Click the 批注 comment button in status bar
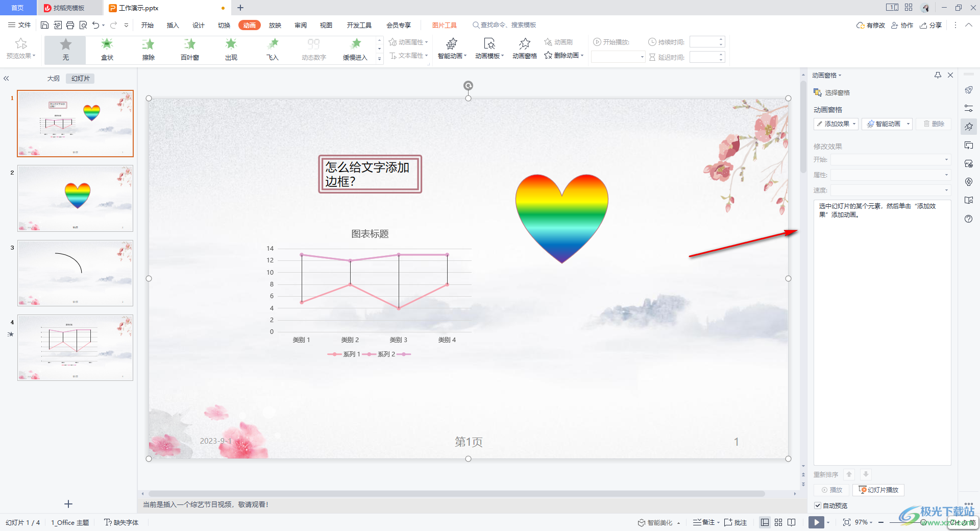The width and height of the screenshot is (980, 531). (x=736, y=522)
